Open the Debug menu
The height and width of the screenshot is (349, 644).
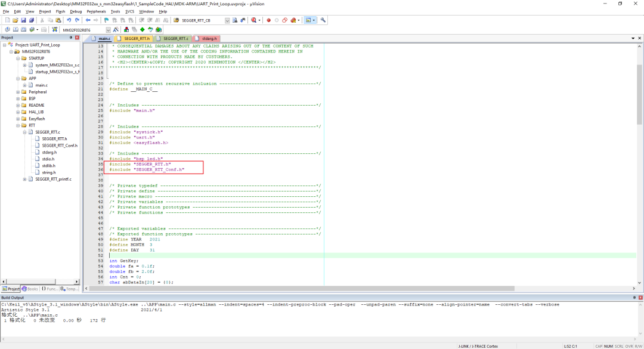coord(76,11)
